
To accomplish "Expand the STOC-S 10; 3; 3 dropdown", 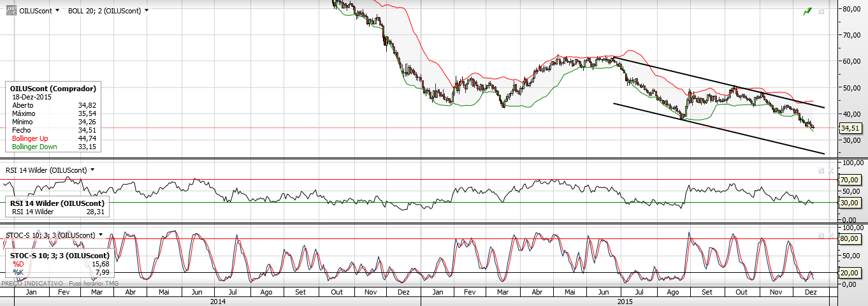I will click(x=101, y=235).
